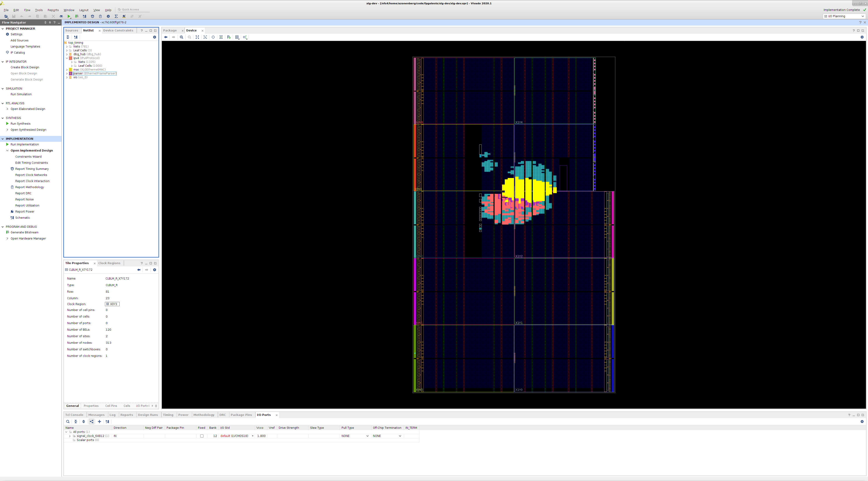The width and height of the screenshot is (868, 481).
Task: Toggle group-by-interface button in I/O Ports toolbar
Action: pos(92,422)
